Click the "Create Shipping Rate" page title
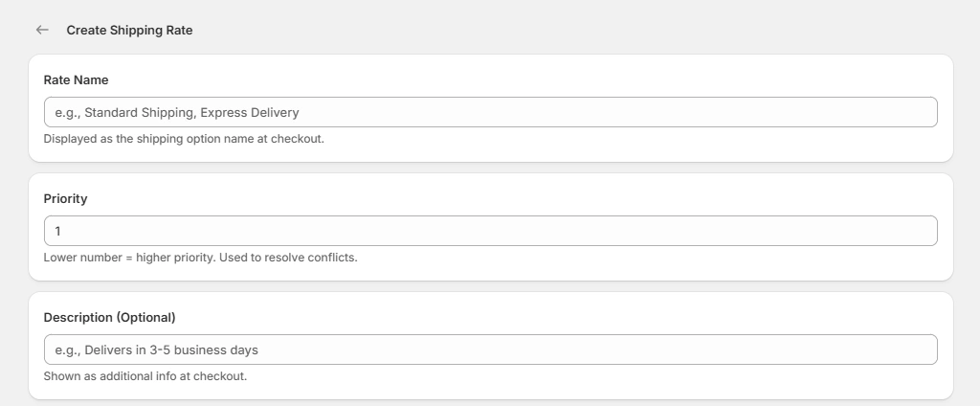The width and height of the screenshot is (980, 406). (129, 30)
